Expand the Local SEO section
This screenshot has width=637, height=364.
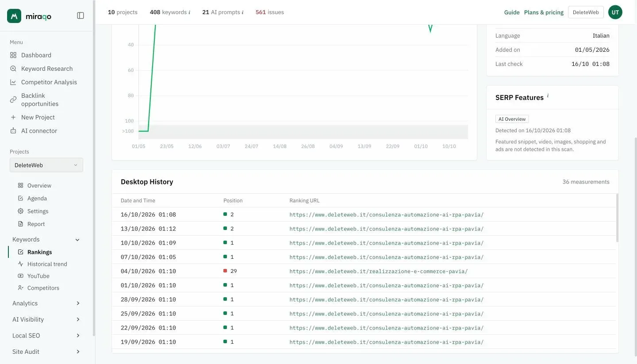78,336
